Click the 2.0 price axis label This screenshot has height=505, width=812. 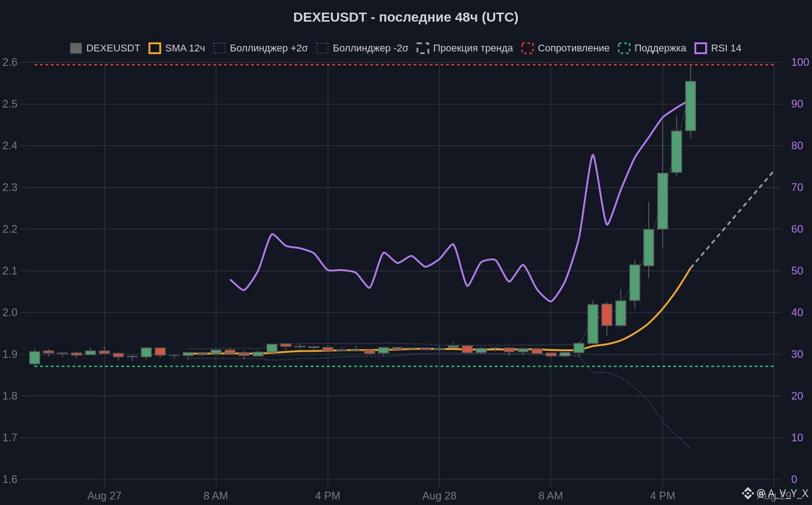pyautogui.click(x=10, y=312)
